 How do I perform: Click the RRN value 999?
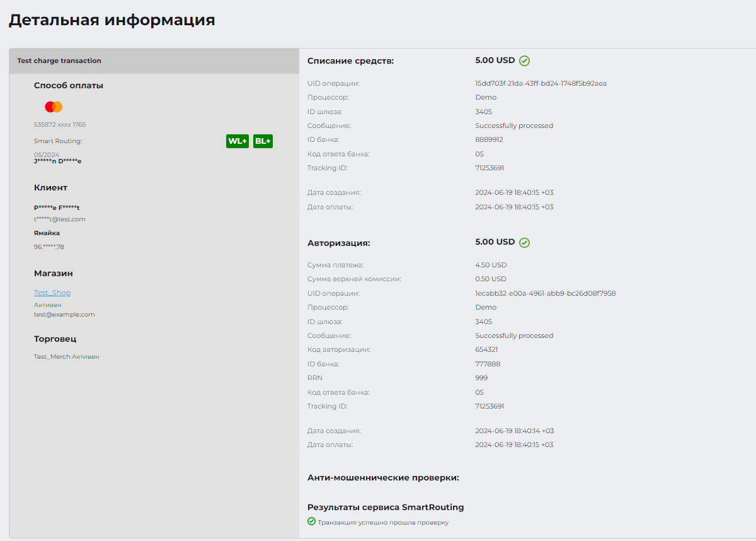pyautogui.click(x=481, y=378)
